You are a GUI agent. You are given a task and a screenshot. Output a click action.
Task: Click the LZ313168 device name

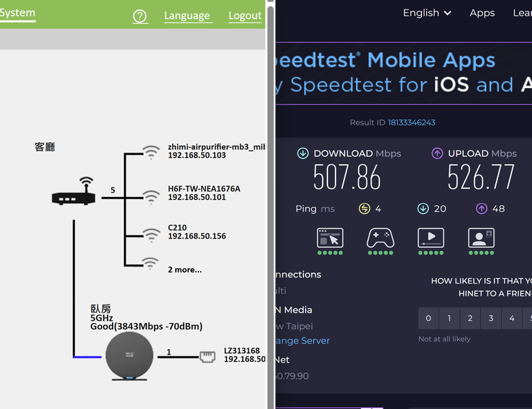pyautogui.click(x=241, y=350)
